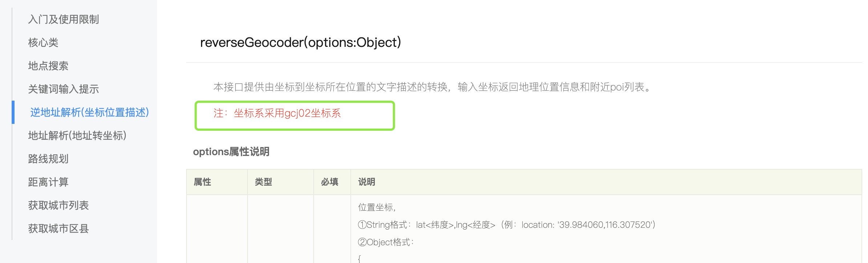Click the blue indicator next to selected item
This screenshot has height=263, width=868.
pyautogui.click(x=13, y=112)
